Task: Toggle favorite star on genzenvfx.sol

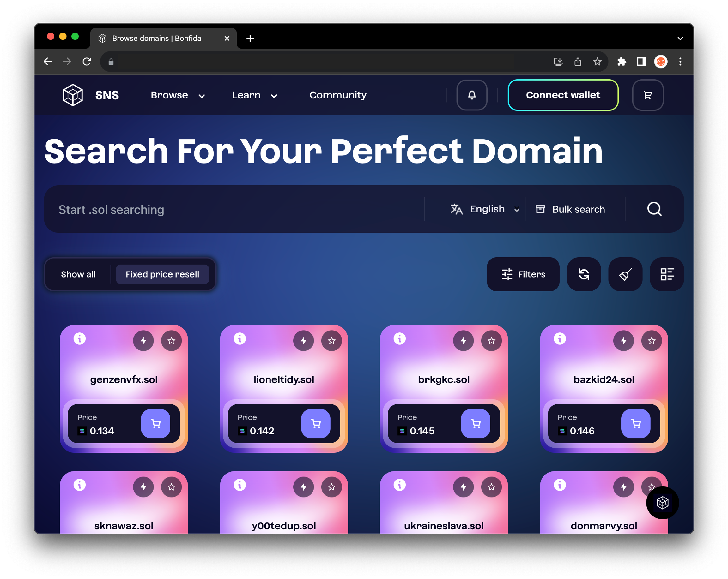Action: (x=171, y=341)
